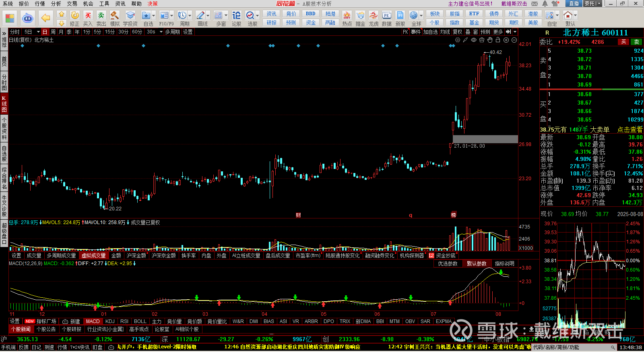Screen dimensions: 644x352
Task: Open the 热点 hot topics flame icon
Action: tap(347, 16)
